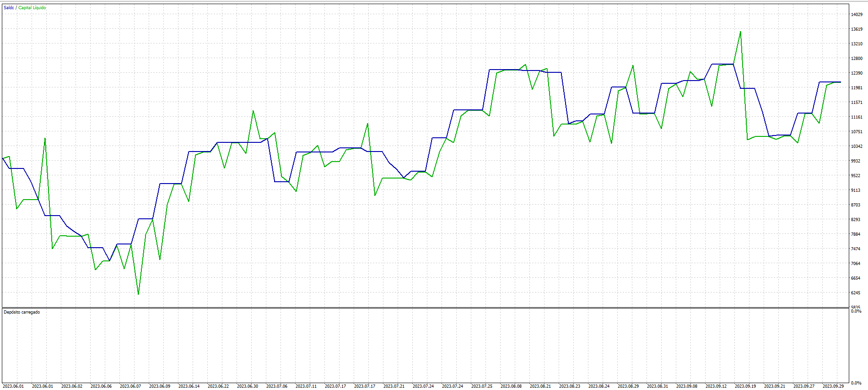
Task: Click the 2023.07.06 date label
Action: (x=277, y=386)
